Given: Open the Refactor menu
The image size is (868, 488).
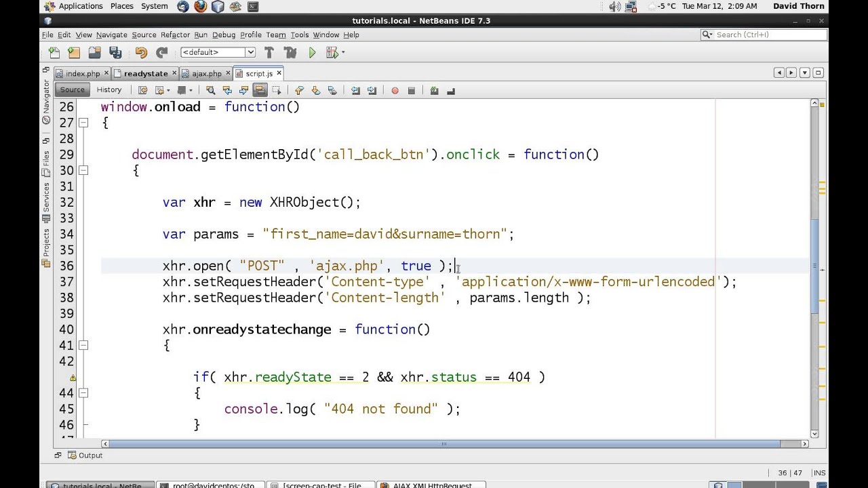Looking at the screenshot, I should click(x=175, y=35).
